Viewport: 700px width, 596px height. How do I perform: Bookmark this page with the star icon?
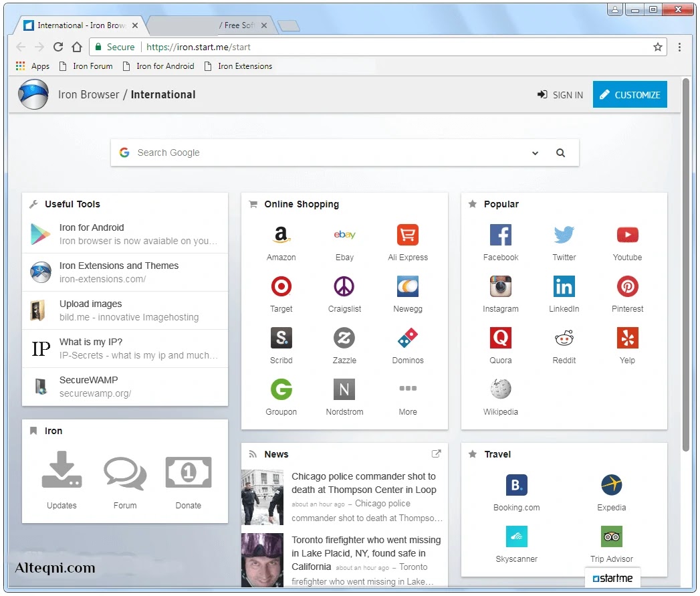(x=657, y=47)
